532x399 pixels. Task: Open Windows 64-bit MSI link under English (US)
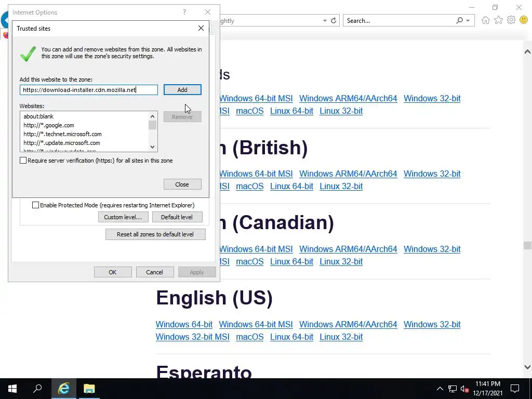click(256, 324)
